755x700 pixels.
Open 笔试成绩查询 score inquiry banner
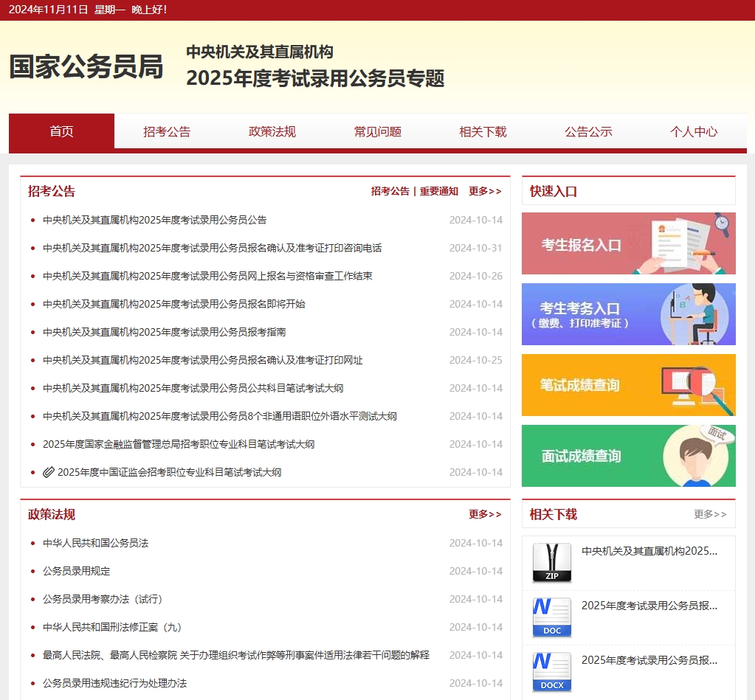(628, 384)
